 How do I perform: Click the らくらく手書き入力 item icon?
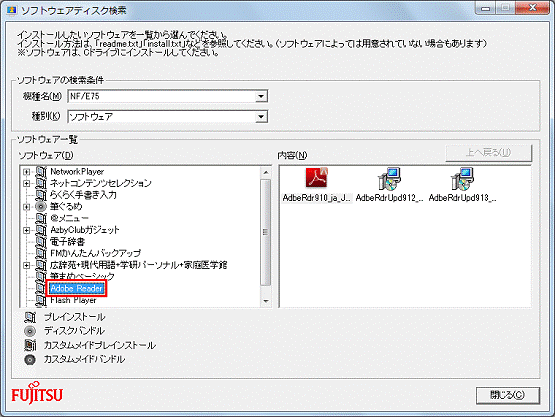point(41,195)
